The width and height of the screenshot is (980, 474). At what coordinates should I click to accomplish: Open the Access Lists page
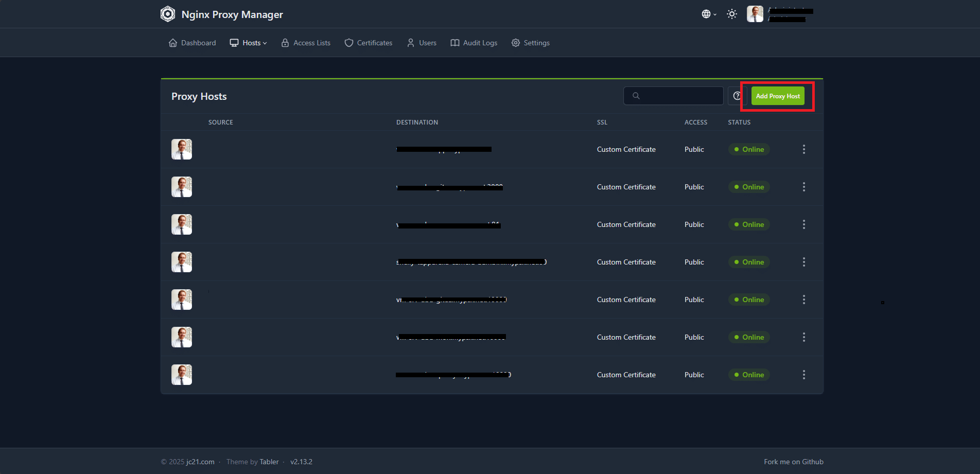point(306,43)
